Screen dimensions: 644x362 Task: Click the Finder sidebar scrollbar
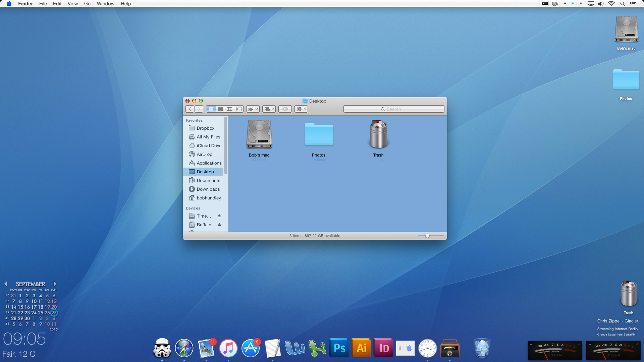226,145
